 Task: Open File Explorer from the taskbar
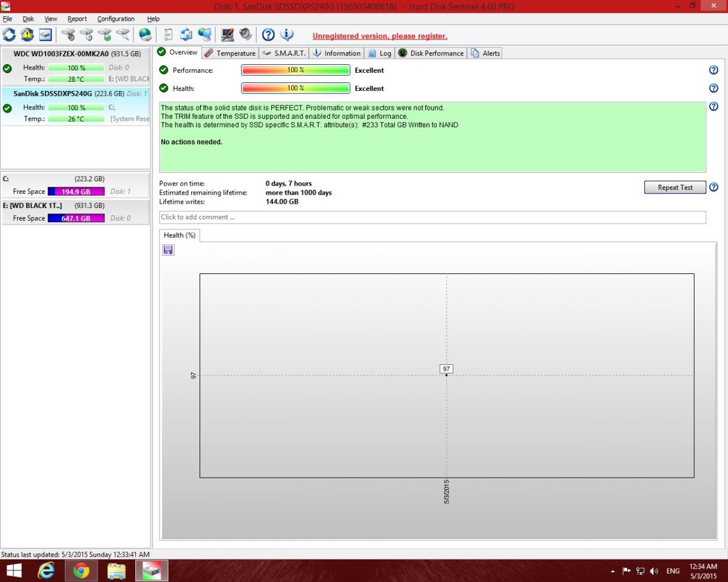(x=116, y=570)
